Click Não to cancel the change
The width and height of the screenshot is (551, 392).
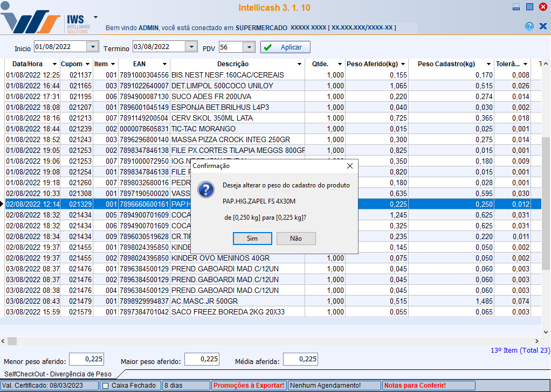(x=296, y=239)
